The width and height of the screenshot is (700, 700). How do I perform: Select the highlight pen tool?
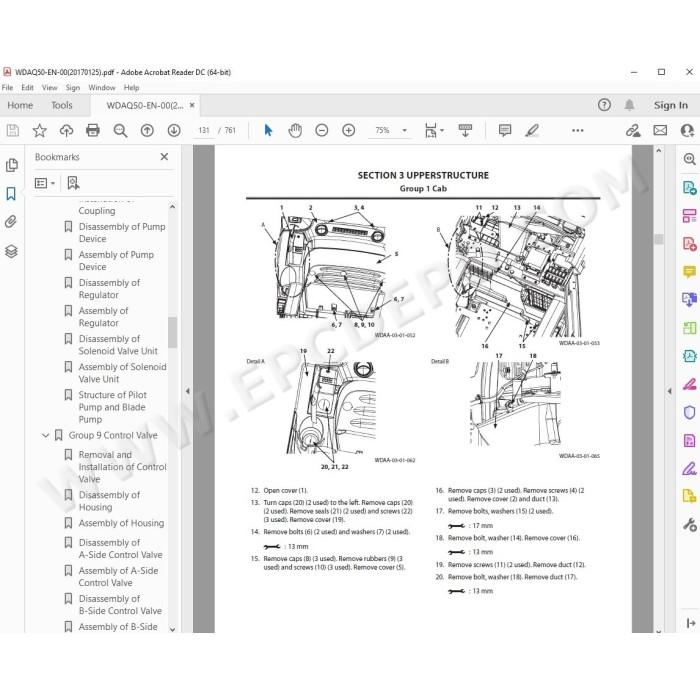[532, 130]
